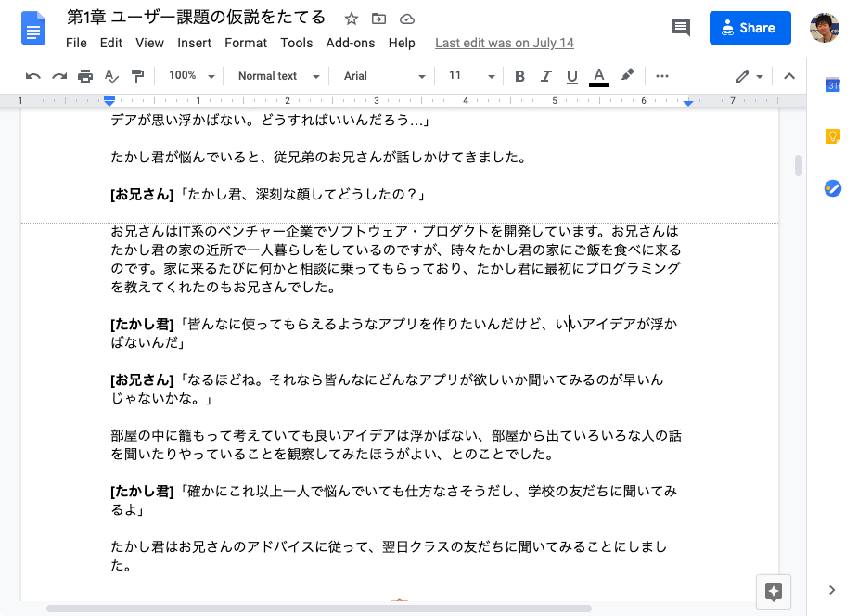Viewport: 858px width, 616px height.
Task: Open Google Calendar in the side panel
Action: pos(832,84)
